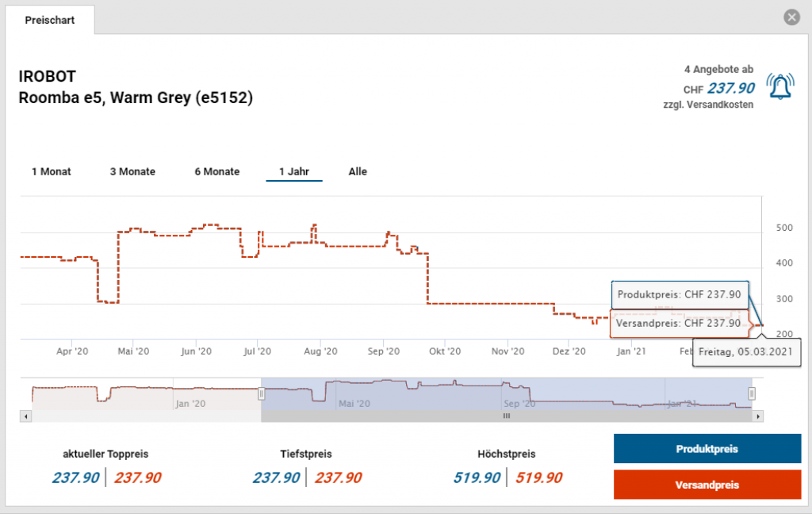Click the Tiefstpreis label

306,454
